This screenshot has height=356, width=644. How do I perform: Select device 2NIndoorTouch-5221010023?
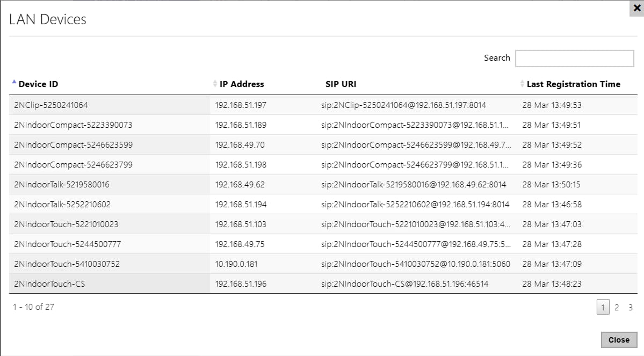point(66,224)
